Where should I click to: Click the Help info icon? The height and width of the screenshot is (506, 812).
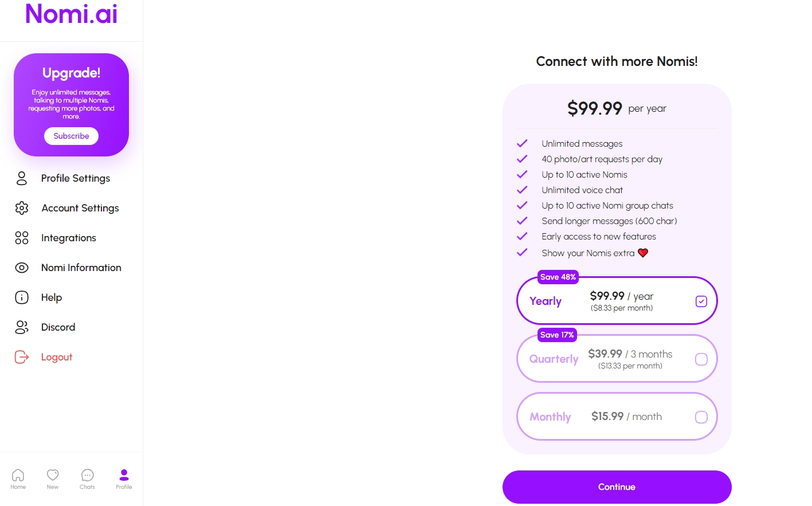click(22, 297)
